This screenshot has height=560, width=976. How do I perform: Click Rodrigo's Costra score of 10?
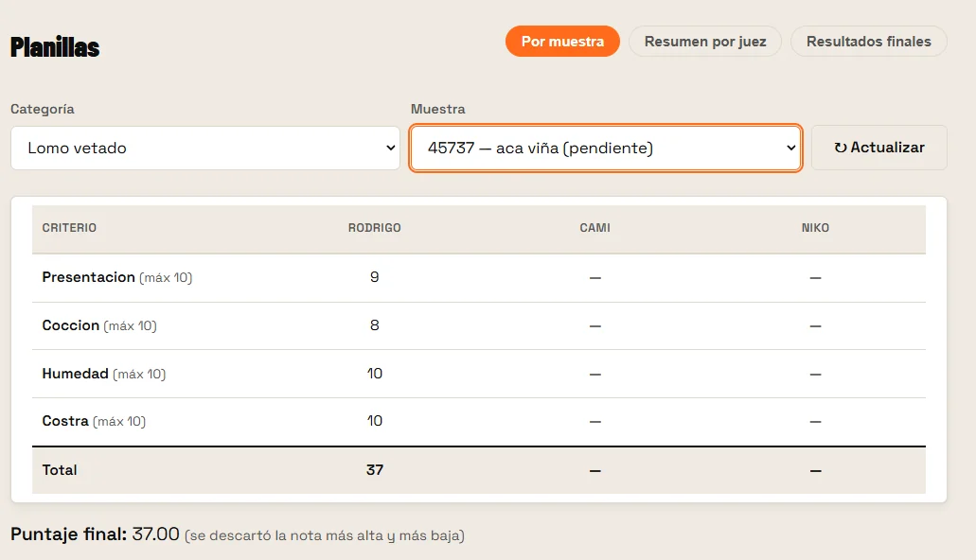click(374, 421)
